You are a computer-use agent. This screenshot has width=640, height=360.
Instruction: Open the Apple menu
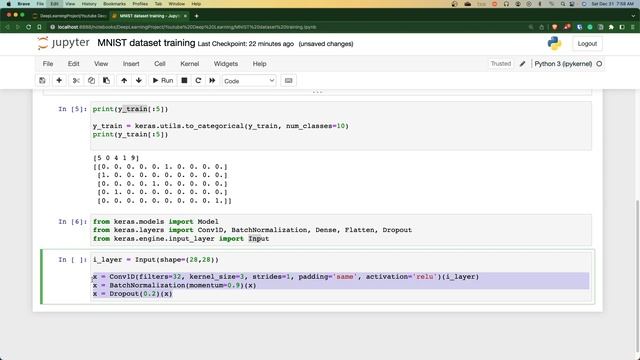pyautogui.click(x=8, y=4)
